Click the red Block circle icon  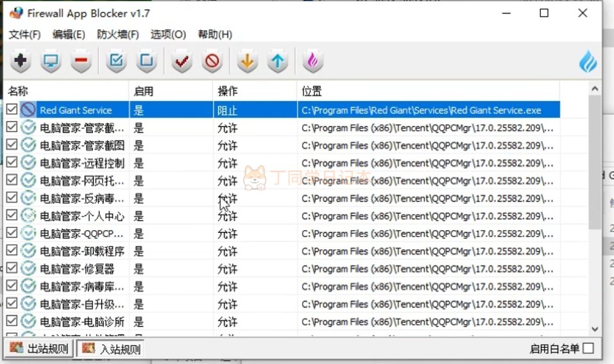tap(212, 61)
